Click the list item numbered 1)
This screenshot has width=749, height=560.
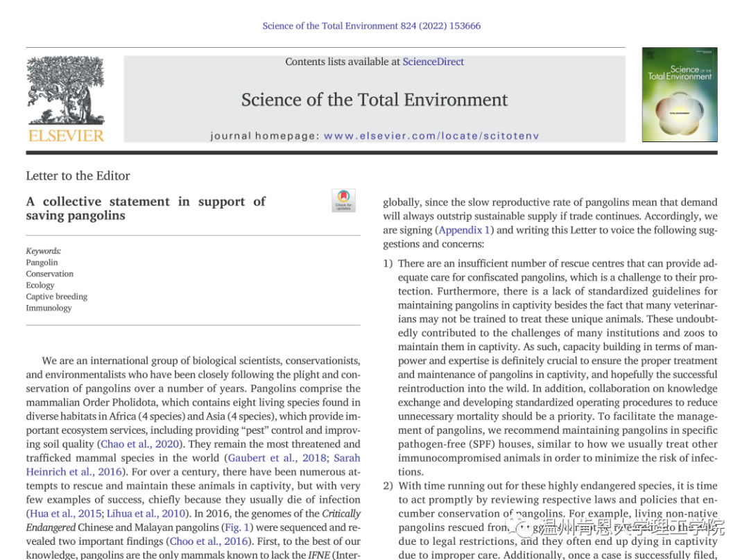[550, 367]
